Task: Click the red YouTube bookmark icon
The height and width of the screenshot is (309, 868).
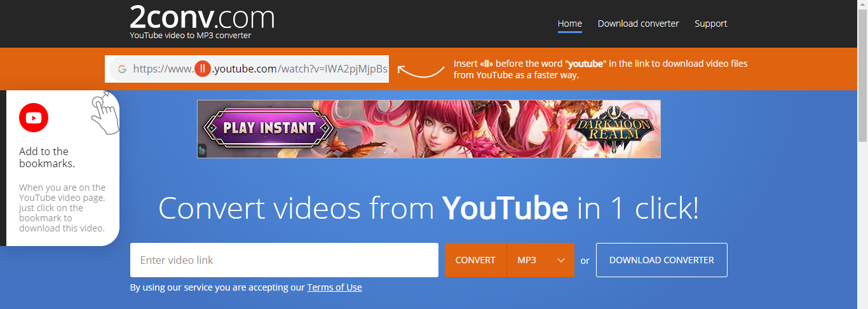Action: pyautogui.click(x=34, y=118)
